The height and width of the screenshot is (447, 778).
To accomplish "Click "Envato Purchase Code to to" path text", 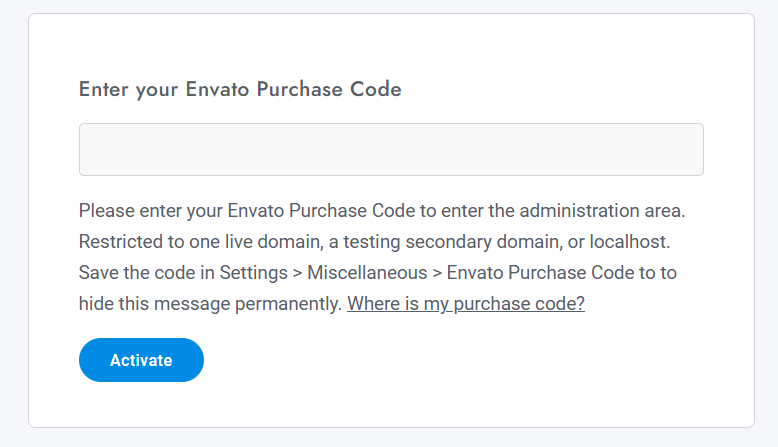I will tap(562, 273).
